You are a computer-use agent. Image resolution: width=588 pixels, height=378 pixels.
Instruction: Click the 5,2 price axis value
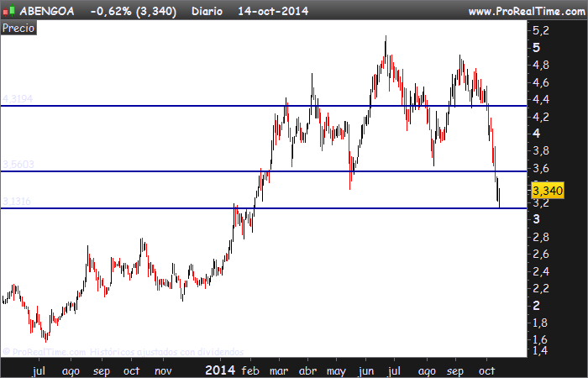click(541, 30)
